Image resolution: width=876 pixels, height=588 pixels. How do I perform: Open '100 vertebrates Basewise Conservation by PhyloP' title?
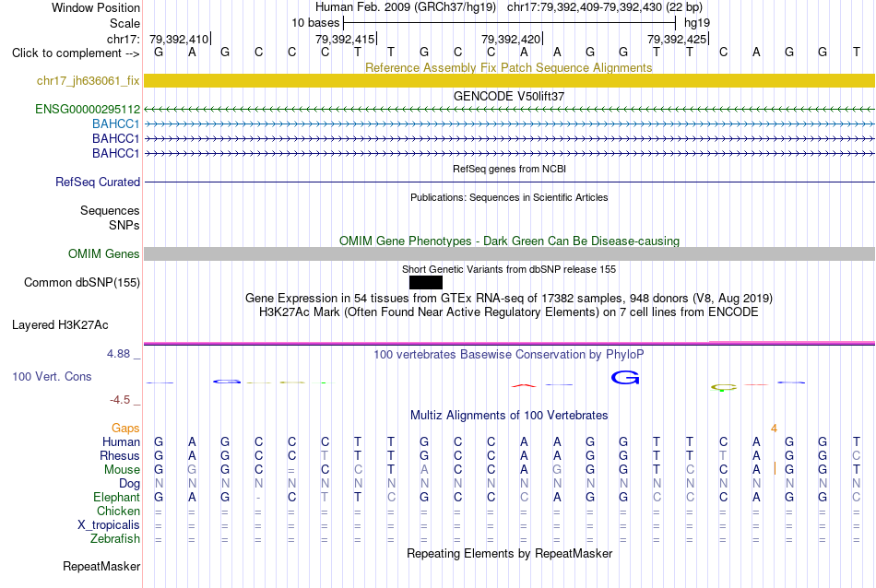point(509,355)
